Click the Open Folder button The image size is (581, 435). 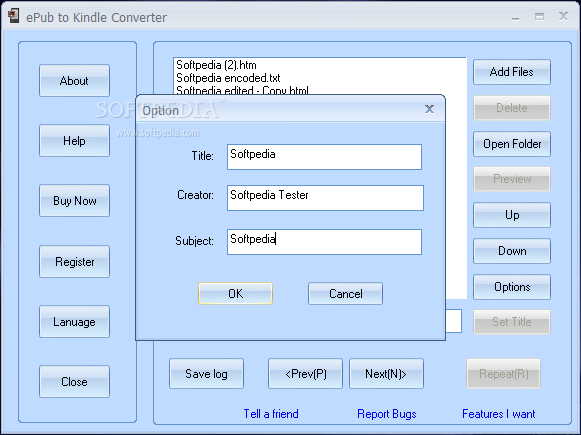pyautogui.click(x=512, y=144)
